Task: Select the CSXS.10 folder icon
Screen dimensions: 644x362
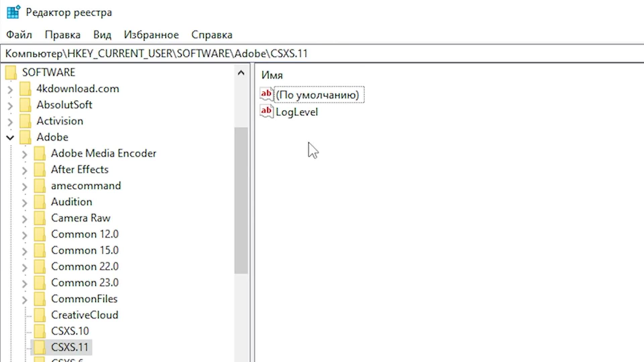Action: click(x=40, y=331)
